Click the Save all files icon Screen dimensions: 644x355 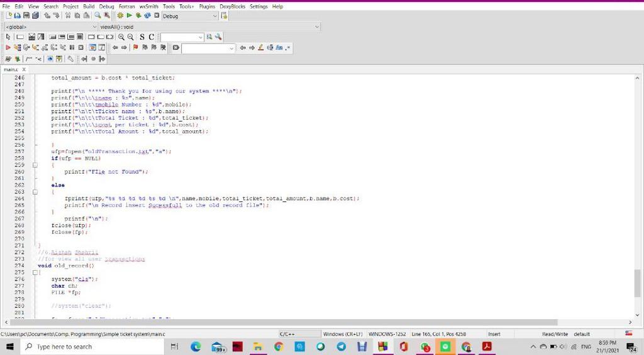click(x=36, y=16)
